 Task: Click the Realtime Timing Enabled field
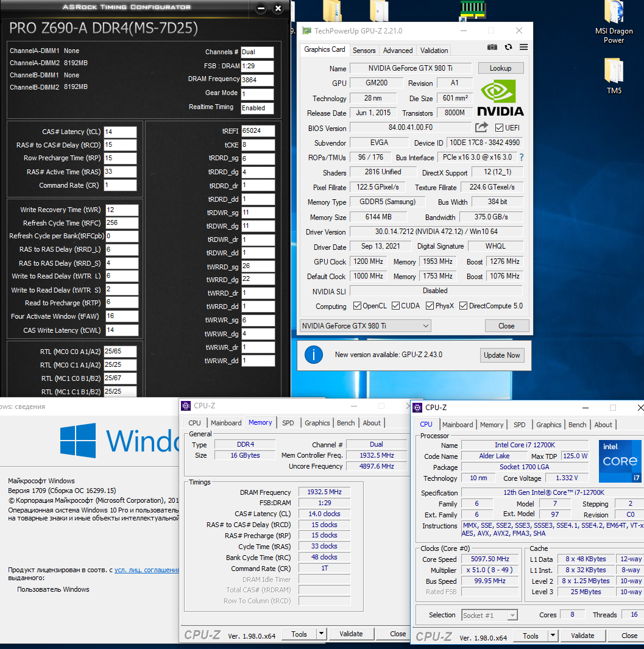(x=258, y=108)
